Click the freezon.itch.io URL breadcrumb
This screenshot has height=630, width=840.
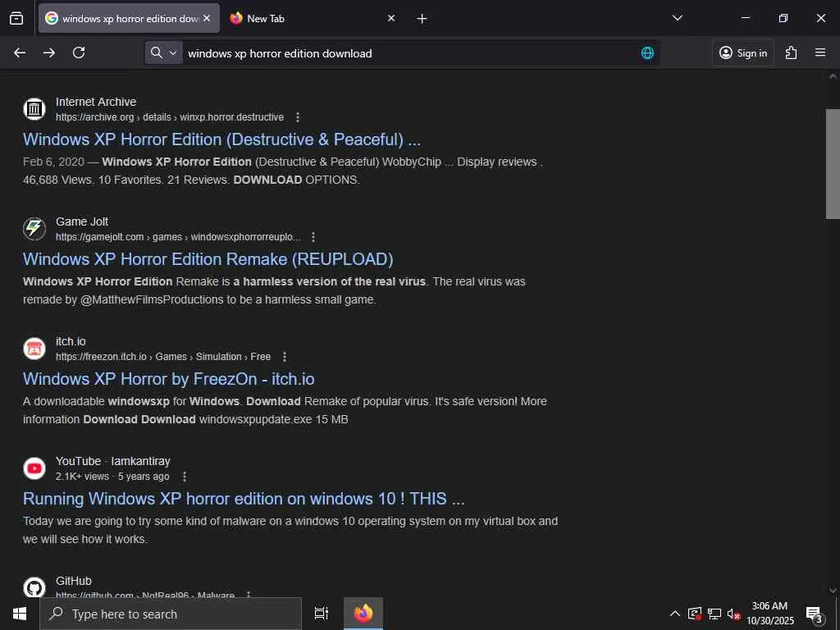click(x=163, y=357)
